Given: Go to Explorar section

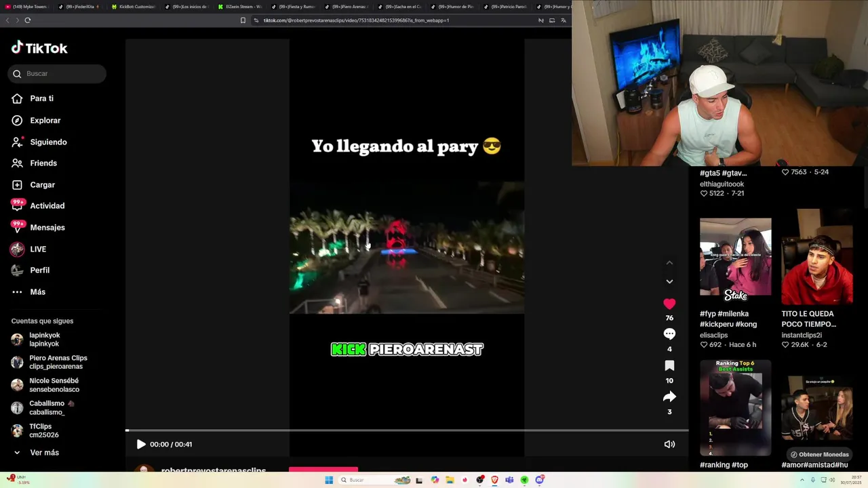Looking at the screenshot, I should click(x=36, y=121).
